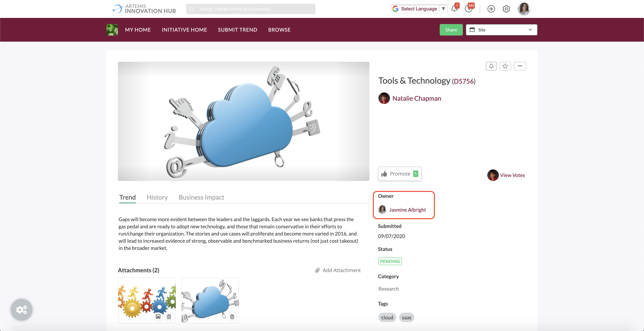Open the three-dots more options menu
Image resolution: width=644 pixels, height=331 pixels.
(x=520, y=66)
